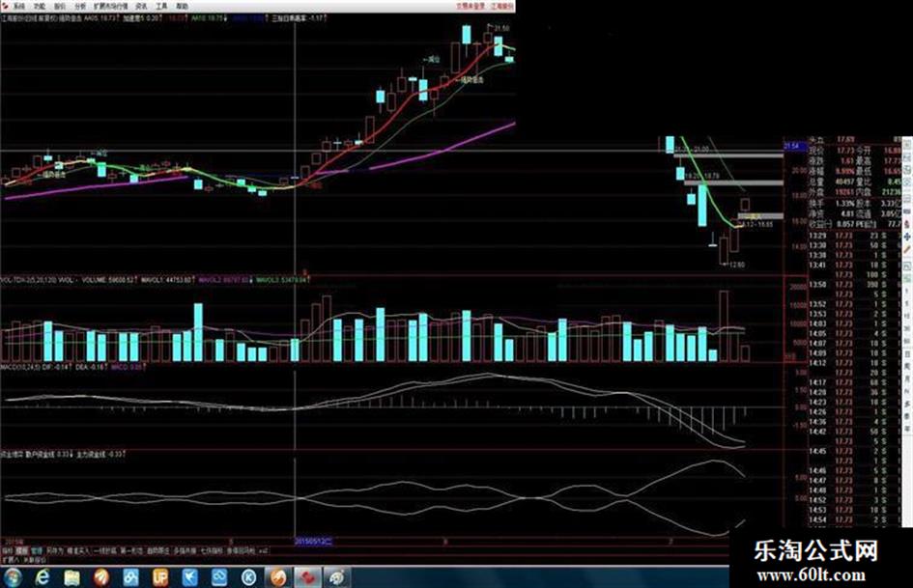Viewport: 913px width, 588px height.
Task: Select the 指标 tab at chart bottom
Action: pyautogui.click(x=7, y=551)
